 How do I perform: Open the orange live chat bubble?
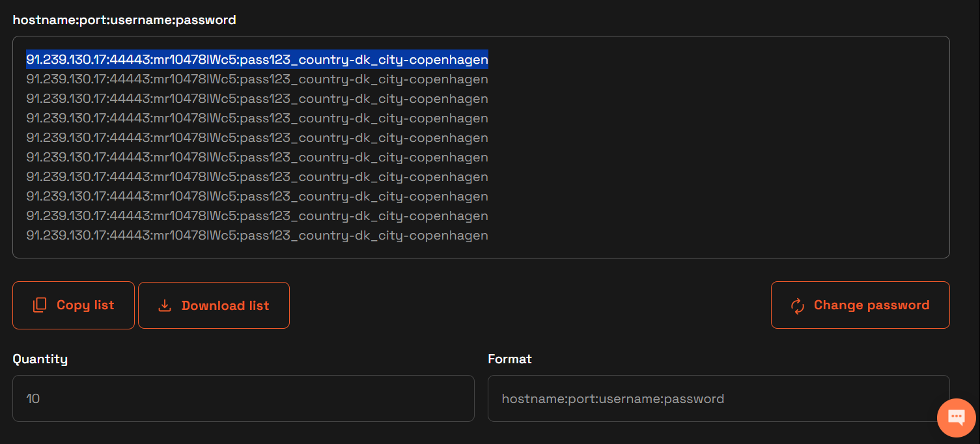pyautogui.click(x=956, y=417)
